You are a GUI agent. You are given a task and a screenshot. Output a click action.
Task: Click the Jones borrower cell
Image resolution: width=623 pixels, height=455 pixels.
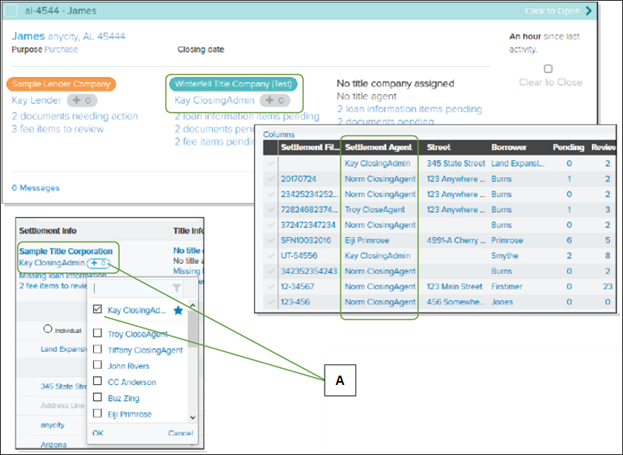pos(502,302)
